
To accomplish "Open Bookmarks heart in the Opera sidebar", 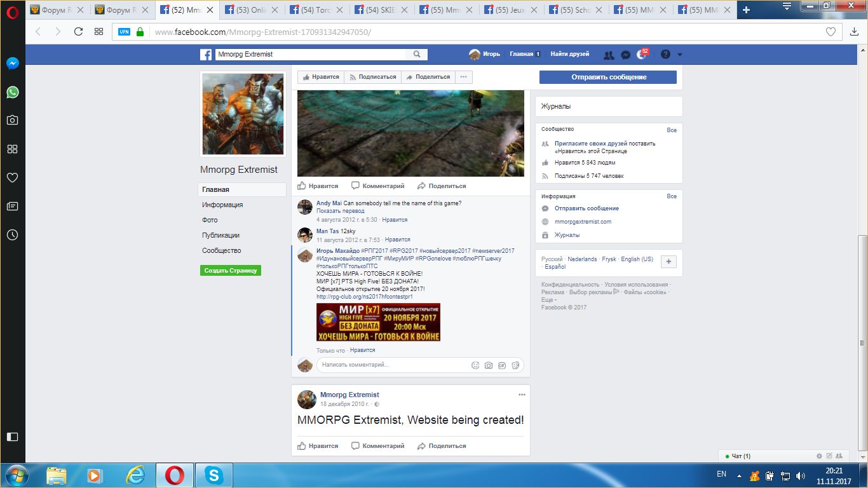I will coord(12,178).
